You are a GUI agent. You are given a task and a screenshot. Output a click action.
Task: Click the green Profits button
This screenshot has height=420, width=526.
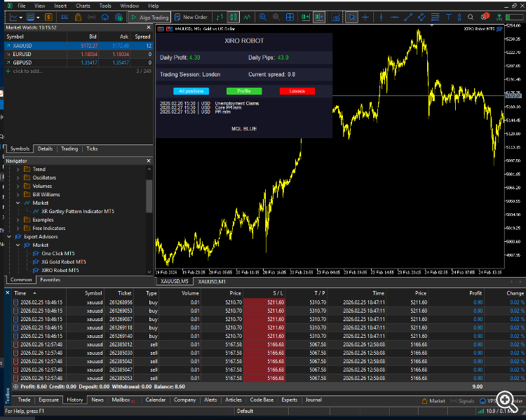pos(244,91)
